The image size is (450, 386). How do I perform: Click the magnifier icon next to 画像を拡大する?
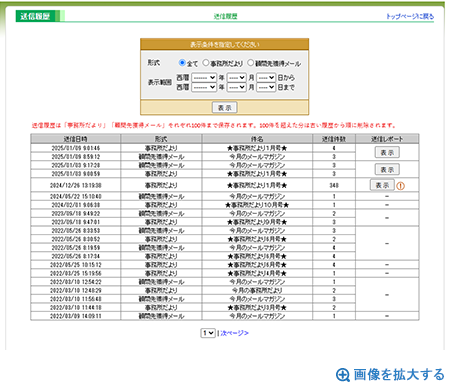click(x=343, y=375)
